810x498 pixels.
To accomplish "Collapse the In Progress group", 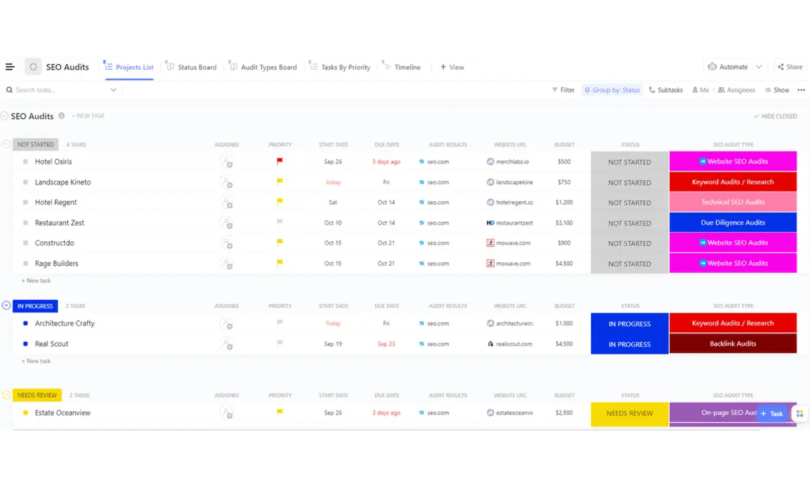I will click(6, 305).
